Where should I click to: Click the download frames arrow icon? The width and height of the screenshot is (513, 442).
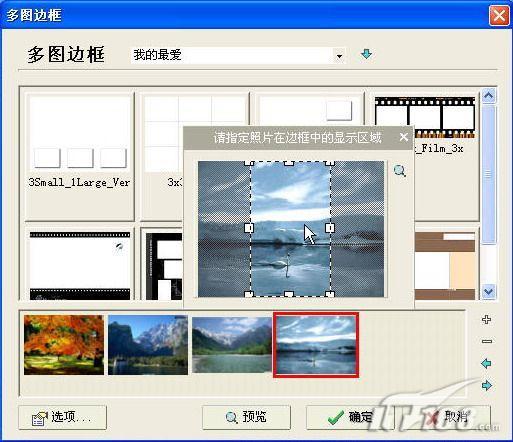[x=366, y=54]
